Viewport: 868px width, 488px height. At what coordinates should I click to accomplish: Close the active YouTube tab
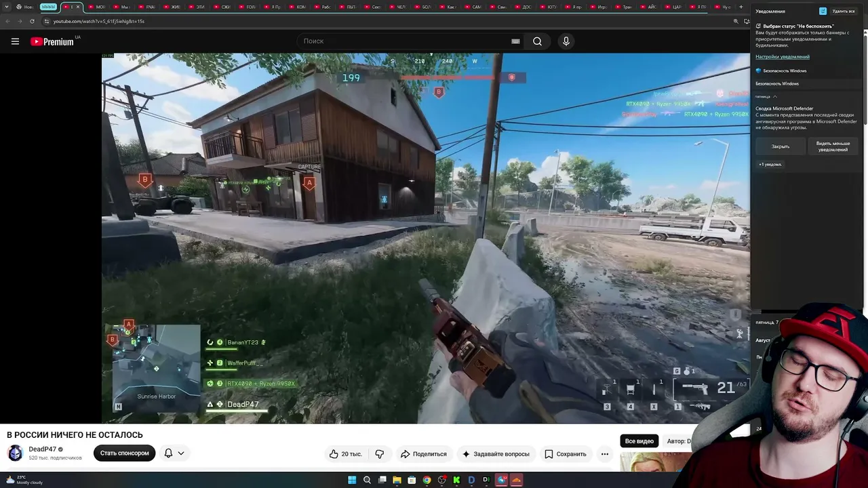(x=78, y=7)
